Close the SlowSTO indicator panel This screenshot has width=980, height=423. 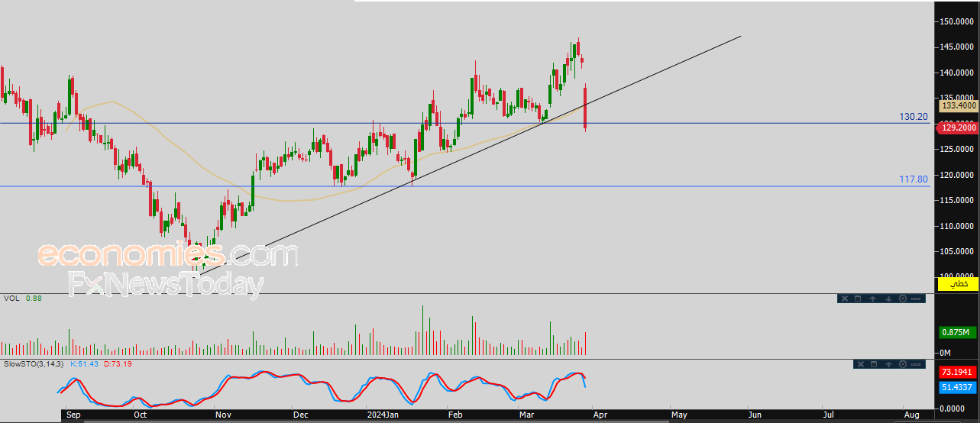[x=861, y=364]
